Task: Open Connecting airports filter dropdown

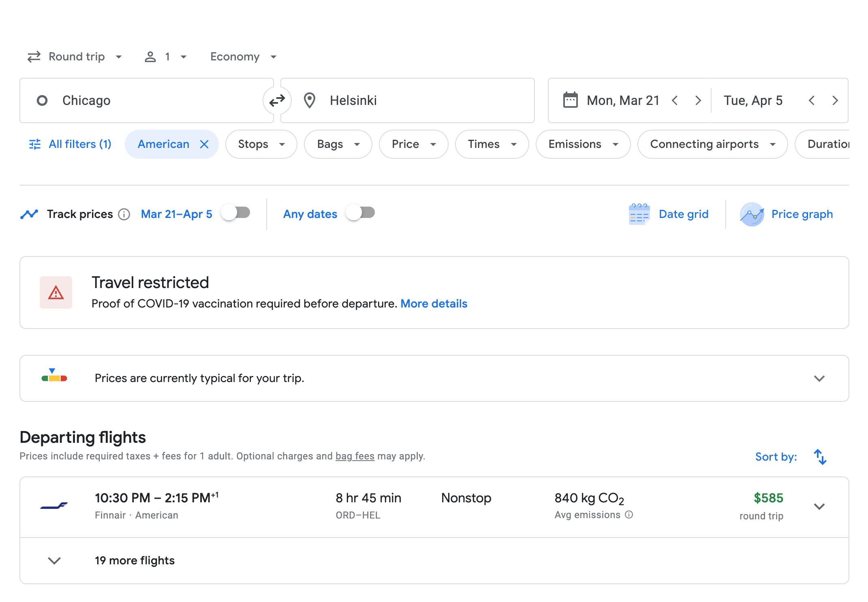Action: click(x=712, y=144)
